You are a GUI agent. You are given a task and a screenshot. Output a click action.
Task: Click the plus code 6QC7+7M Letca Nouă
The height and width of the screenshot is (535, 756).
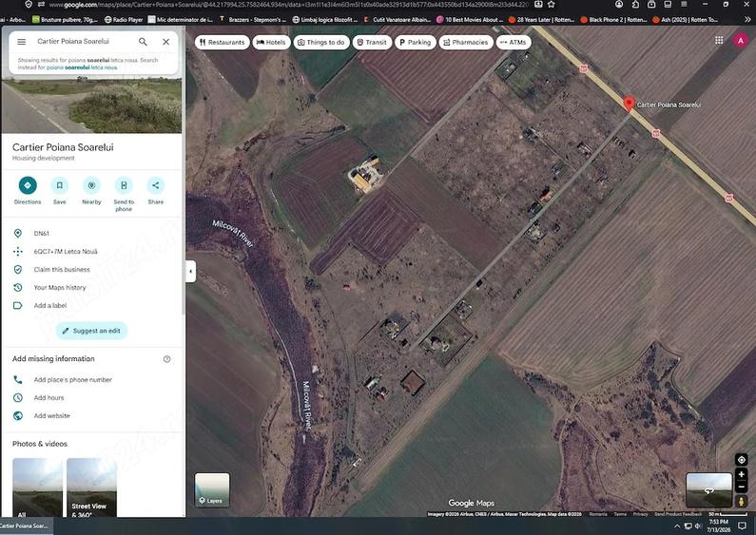click(66, 251)
